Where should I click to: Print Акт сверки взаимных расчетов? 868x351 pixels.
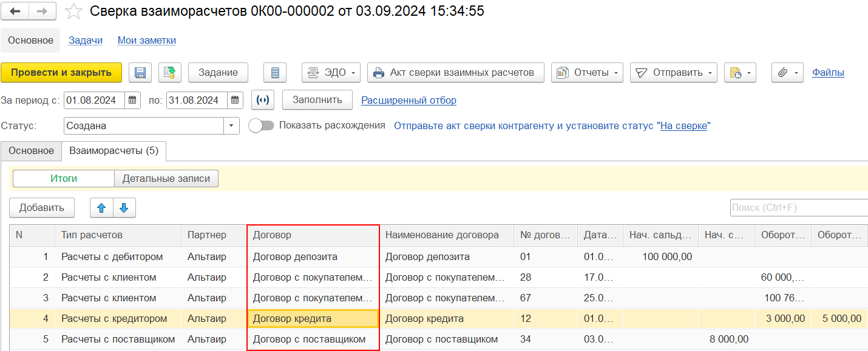[x=456, y=73]
